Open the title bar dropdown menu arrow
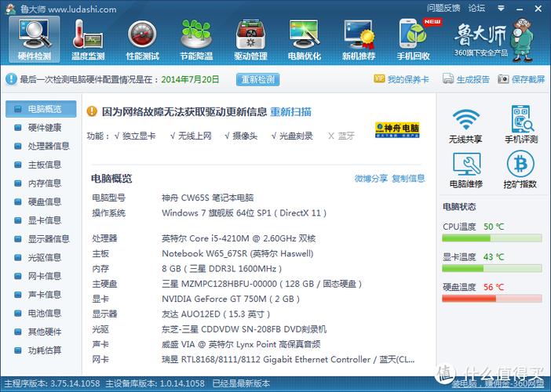Viewport: 551px width, 392px height. click(x=501, y=8)
